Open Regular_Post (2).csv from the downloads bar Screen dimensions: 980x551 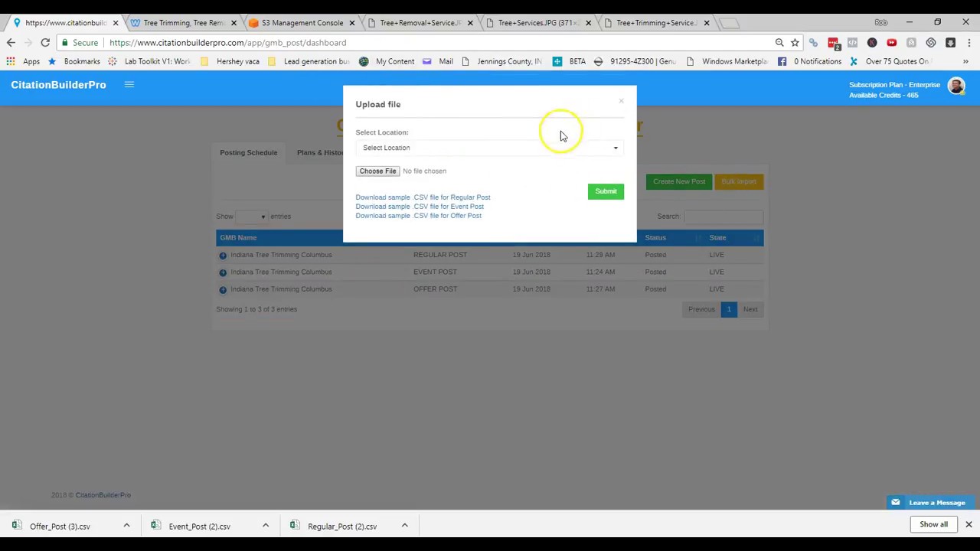[x=341, y=526]
